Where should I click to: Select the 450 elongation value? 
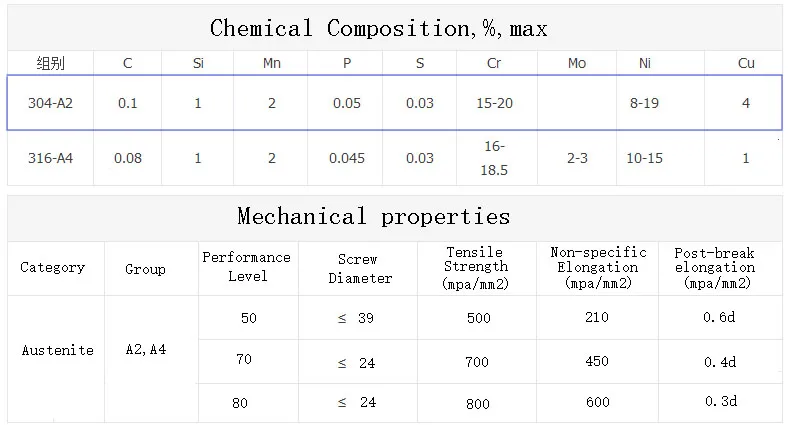tap(597, 362)
